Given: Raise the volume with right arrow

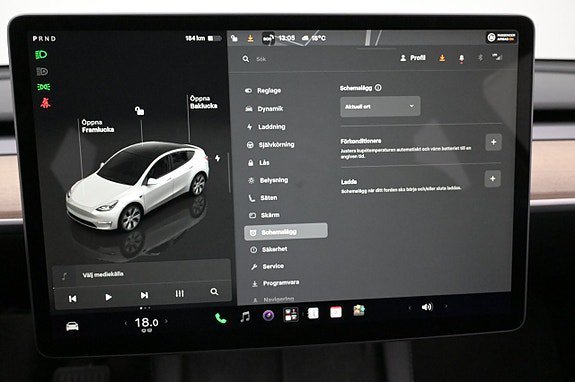Looking at the screenshot, I should click(x=446, y=306).
